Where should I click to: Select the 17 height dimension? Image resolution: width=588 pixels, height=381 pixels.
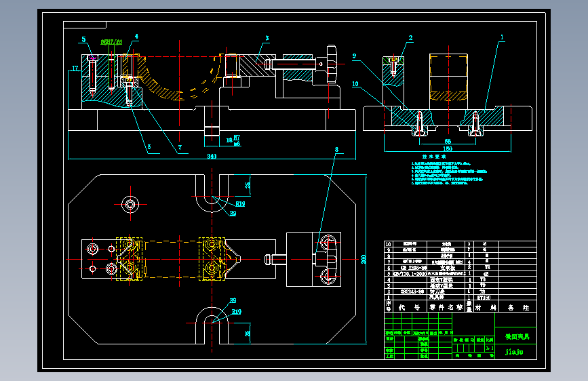pyautogui.click(x=75, y=68)
